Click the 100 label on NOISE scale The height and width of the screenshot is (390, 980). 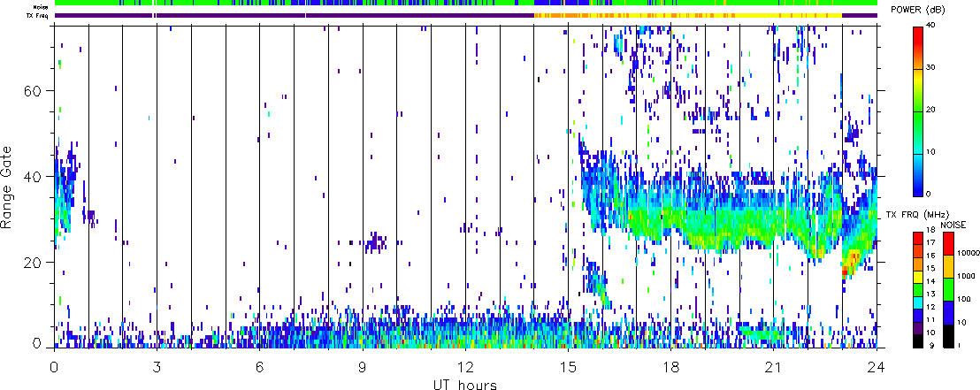tap(964, 300)
